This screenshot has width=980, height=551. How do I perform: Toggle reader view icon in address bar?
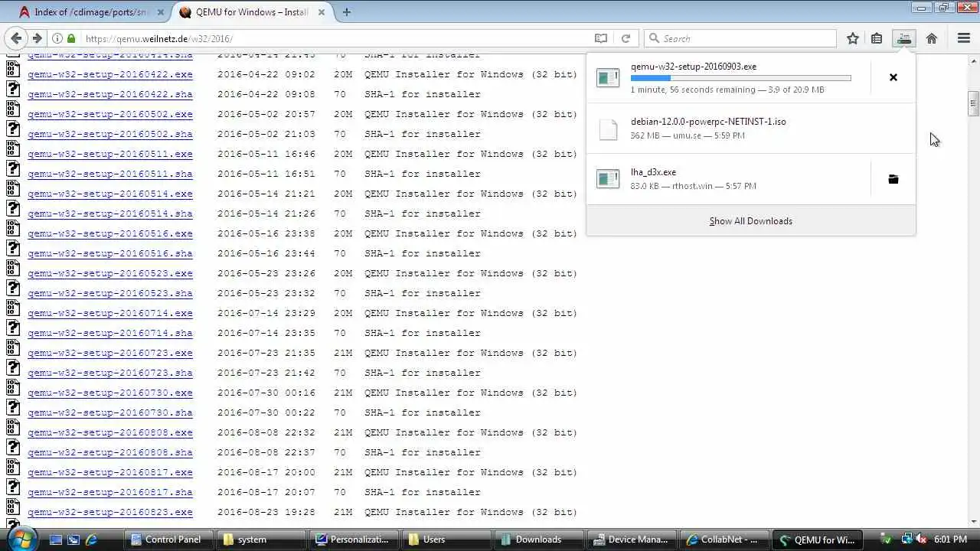coord(601,38)
